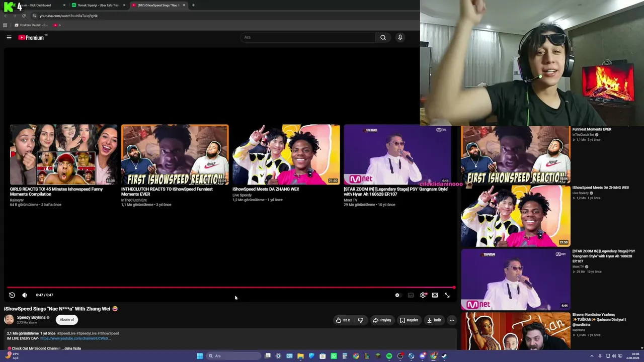Switch to the Uber Eats browser tab

pos(99,5)
